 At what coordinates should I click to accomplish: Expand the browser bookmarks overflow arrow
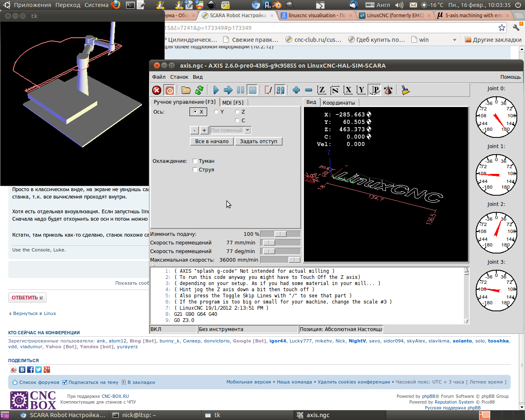click(x=454, y=40)
